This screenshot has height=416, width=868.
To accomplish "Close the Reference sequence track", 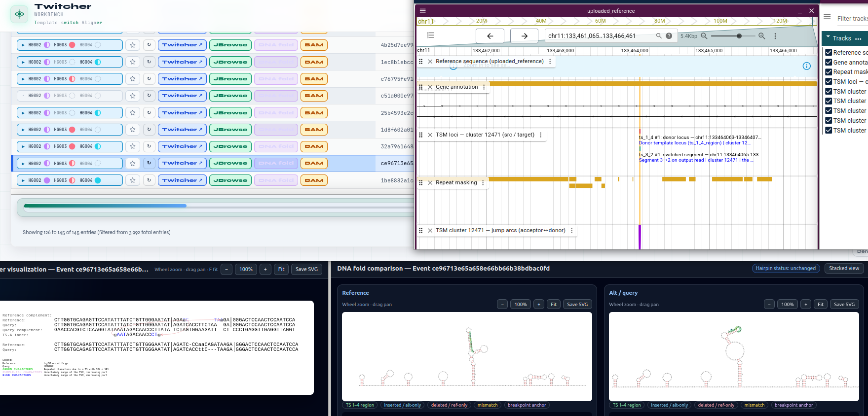I will pyautogui.click(x=430, y=62).
